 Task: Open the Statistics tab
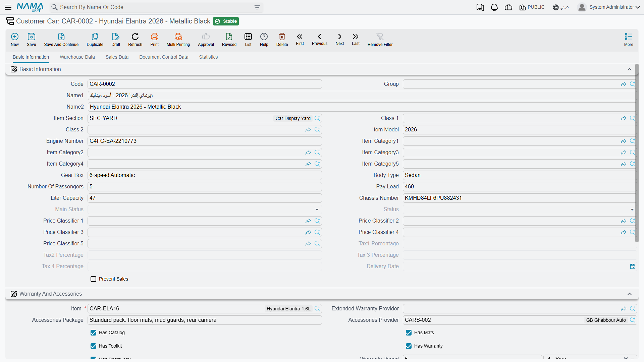point(208,57)
